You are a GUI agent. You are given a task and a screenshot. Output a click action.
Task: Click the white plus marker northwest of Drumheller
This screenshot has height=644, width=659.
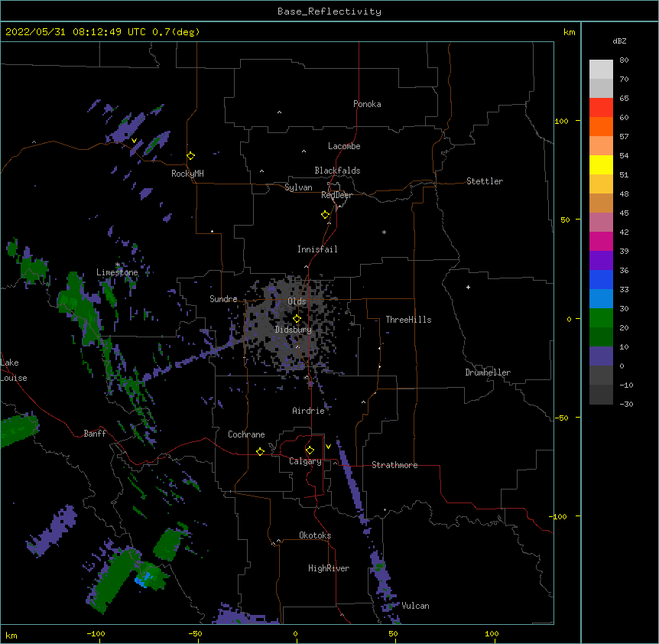click(468, 287)
